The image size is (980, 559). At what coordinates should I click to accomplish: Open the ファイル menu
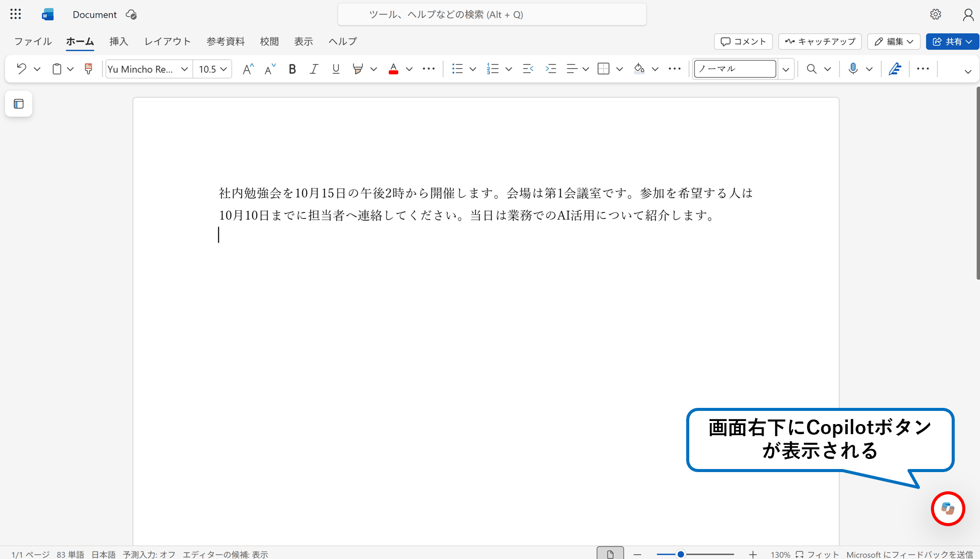coord(33,41)
